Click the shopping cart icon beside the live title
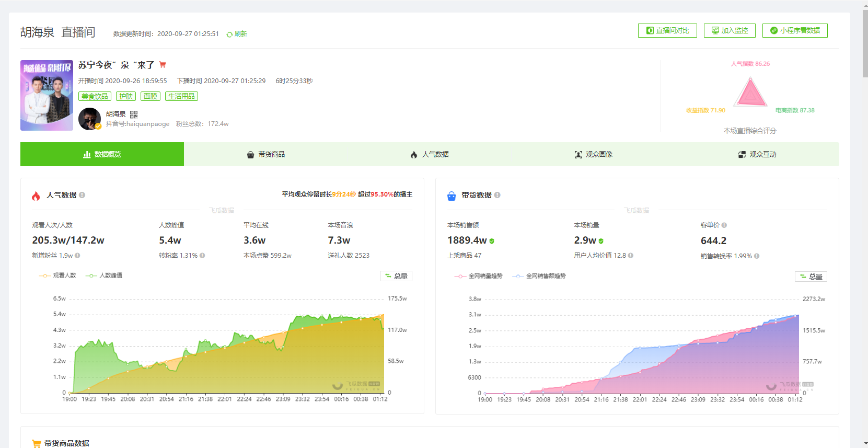Screen dimensions: 868x448 (163, 65)
